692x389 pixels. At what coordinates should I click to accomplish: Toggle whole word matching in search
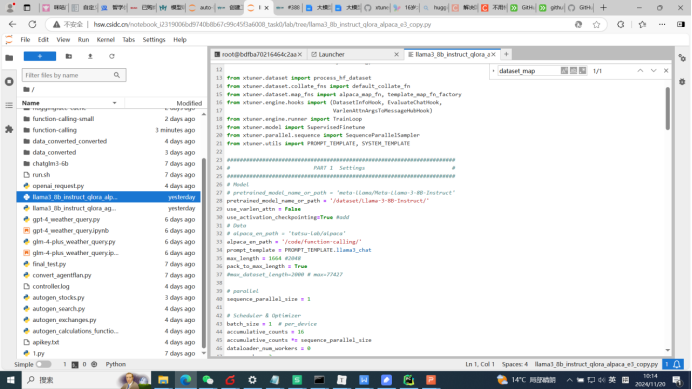(573, 71)
